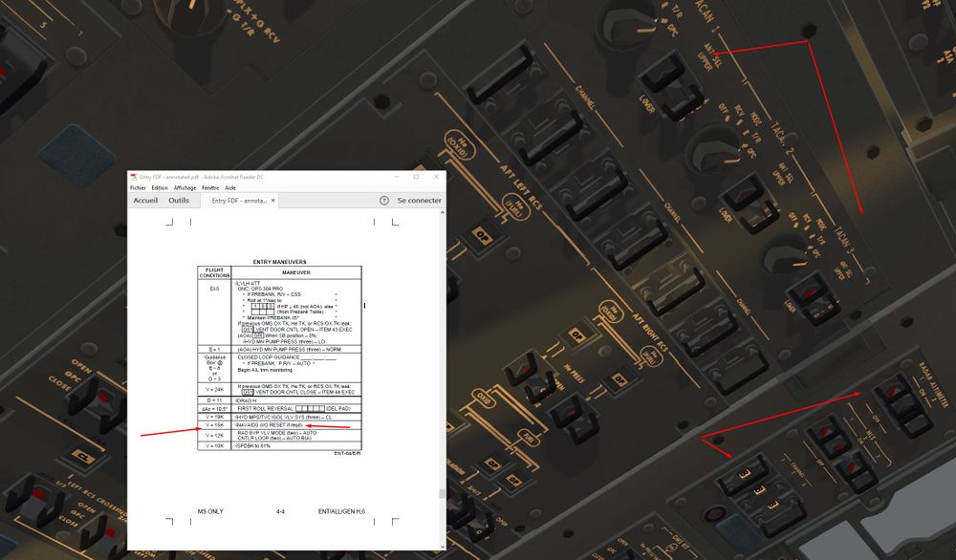Click the scroll up arrow in Acrobat
Image resolution: width=956 pixels, height=560 pixels.
tap(443, 212)
